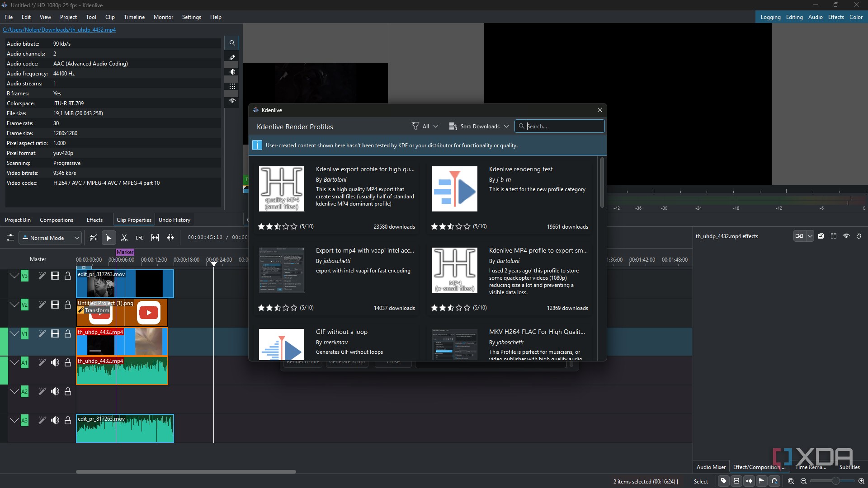This screenshot has width=868, height=488.
Task: Open GIF without a loop profile
Action: pyautogui.click(x=337, y=343)
